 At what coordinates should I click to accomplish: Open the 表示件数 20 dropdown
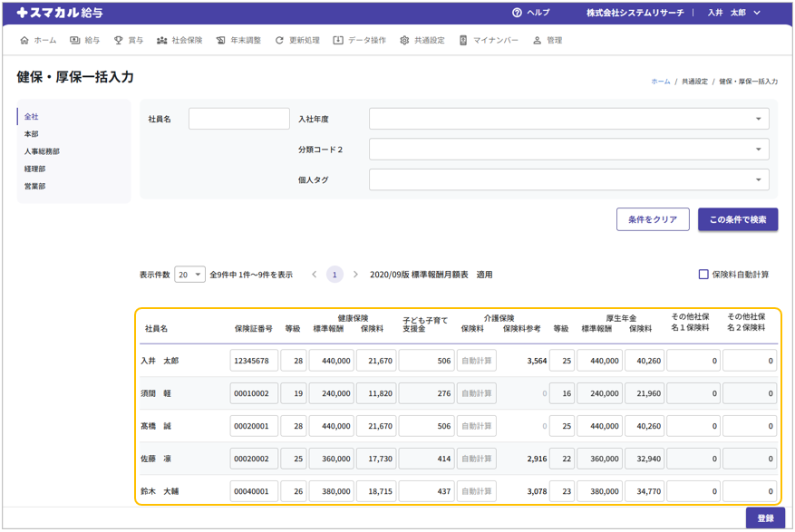[189, 275]
